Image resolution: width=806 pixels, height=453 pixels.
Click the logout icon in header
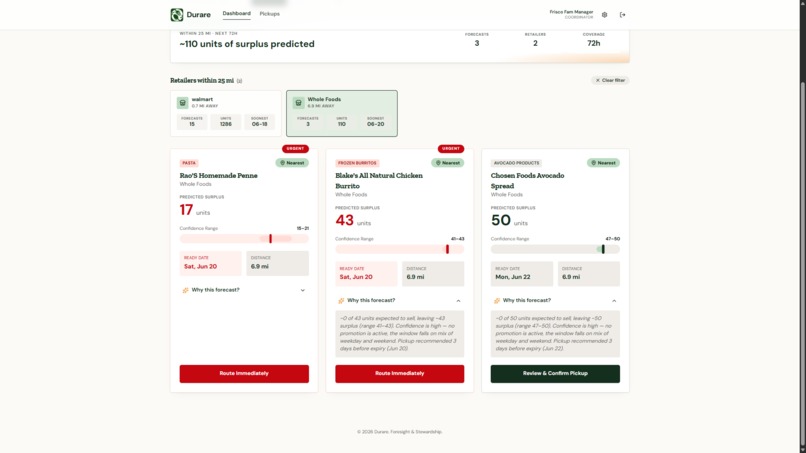point(622,15)
